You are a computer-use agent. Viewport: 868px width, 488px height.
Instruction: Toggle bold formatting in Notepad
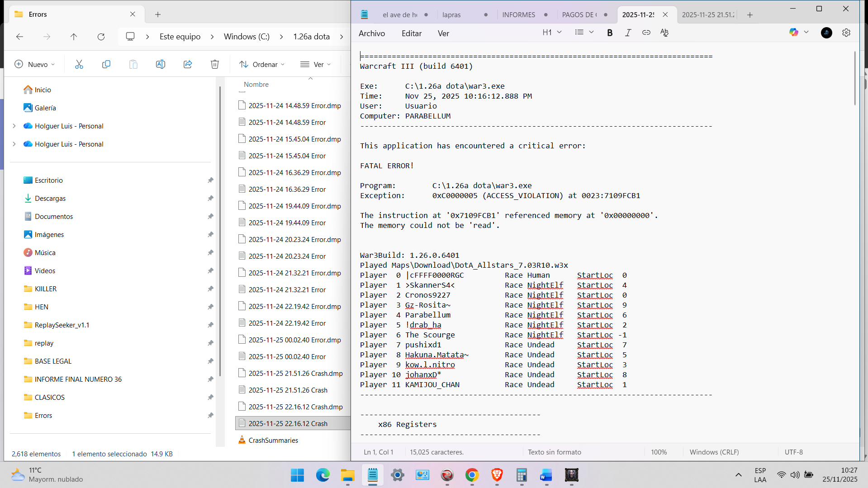pos(610,33)
